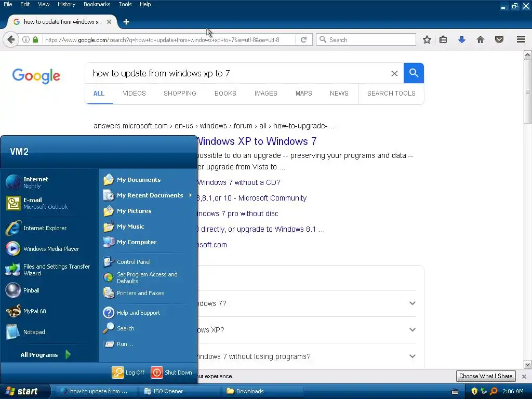Open Start menu Search
532x399 pixels.
click(x=119, y=328)
